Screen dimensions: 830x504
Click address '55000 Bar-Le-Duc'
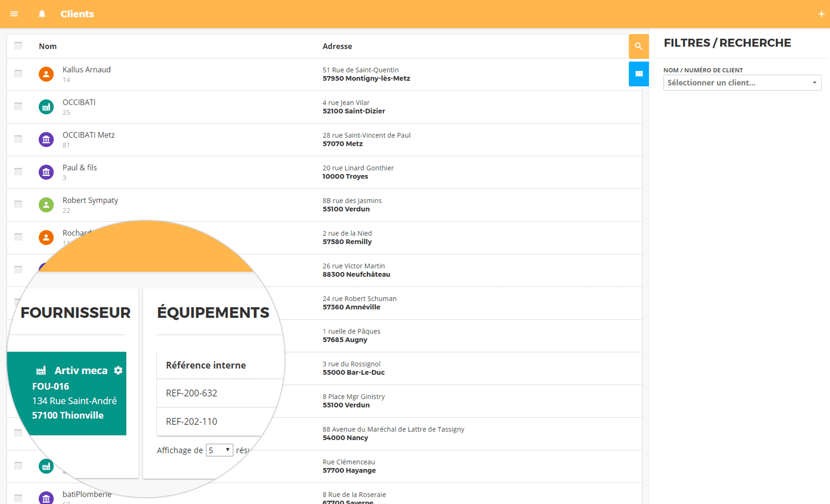354,372
